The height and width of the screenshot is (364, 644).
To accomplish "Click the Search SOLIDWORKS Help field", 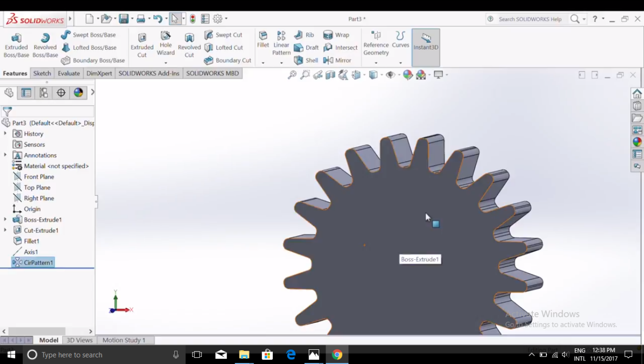I will click(x=530, y=19).
